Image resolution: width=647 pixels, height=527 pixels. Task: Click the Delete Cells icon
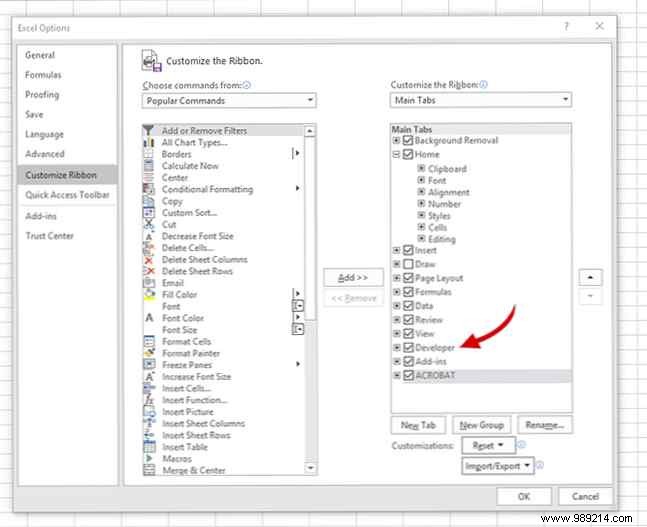click(x=148, y=248)
